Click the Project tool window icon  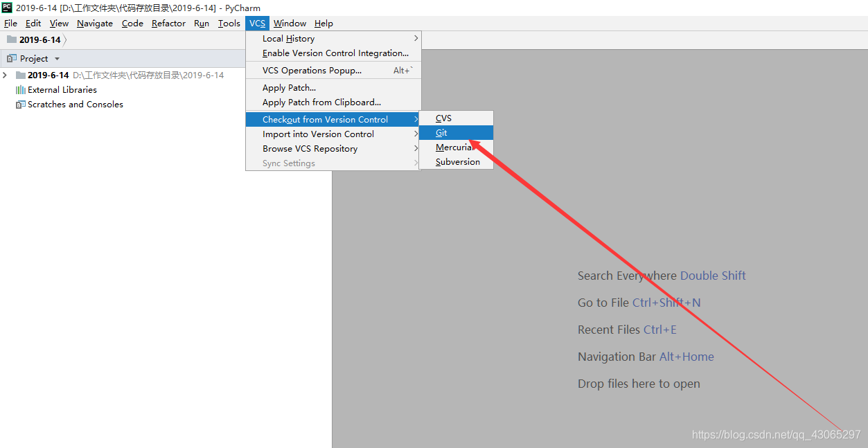[x=12, y=59]
